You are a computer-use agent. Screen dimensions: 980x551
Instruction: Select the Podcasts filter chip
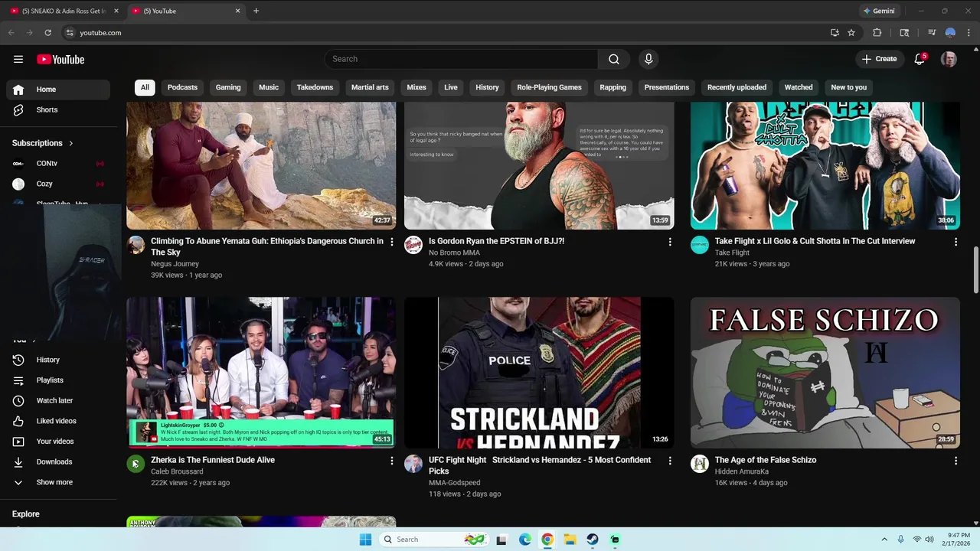[182, 87]
